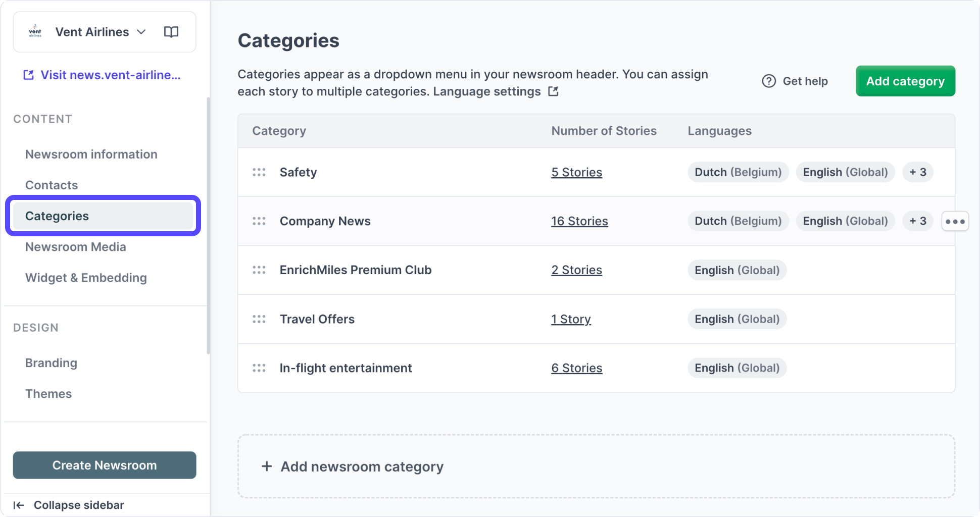
Task: Open the three-dot menu for Company News
Action: (955, 221)
